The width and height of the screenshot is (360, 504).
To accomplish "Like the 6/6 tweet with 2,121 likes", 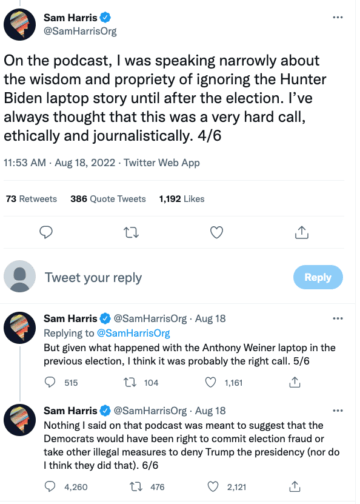I will [x=213, y=487].
